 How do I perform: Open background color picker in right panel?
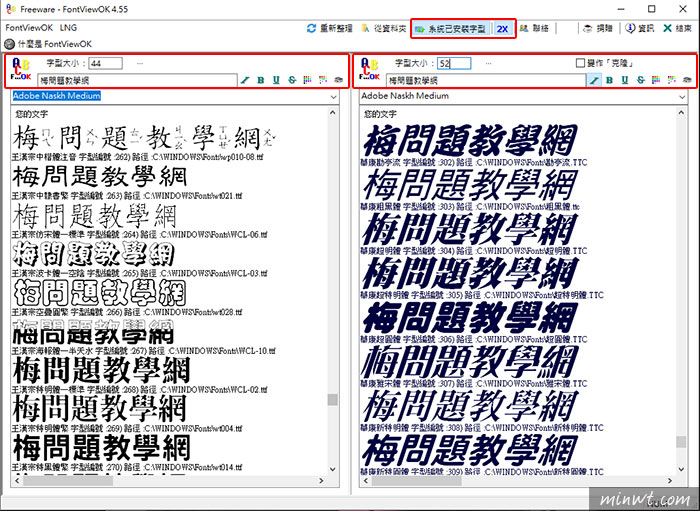click(671, 80)
